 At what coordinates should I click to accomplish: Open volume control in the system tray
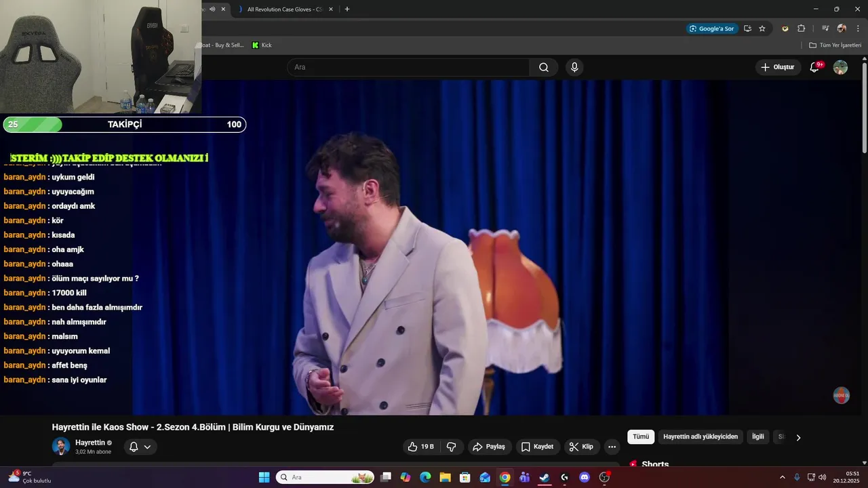(822, 477)
